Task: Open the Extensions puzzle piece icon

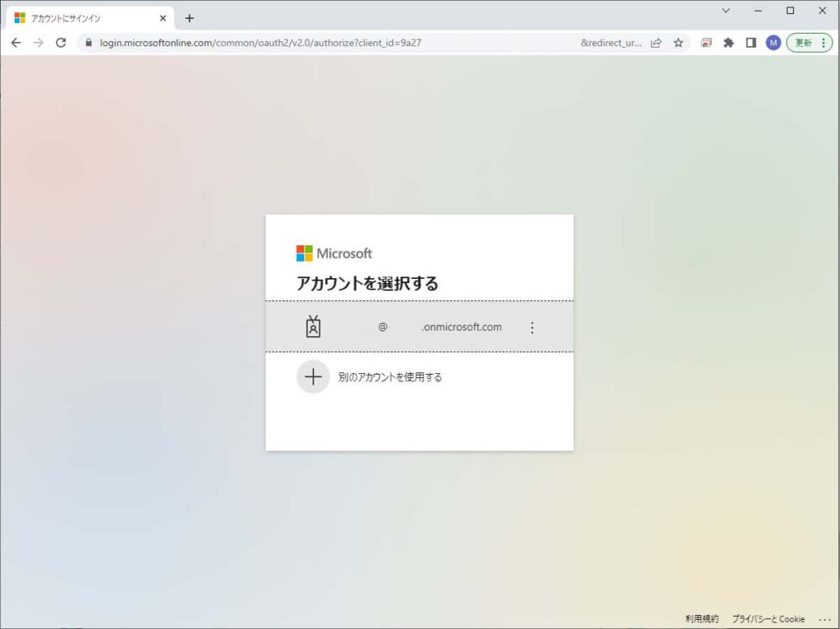Action: point(728,43)
